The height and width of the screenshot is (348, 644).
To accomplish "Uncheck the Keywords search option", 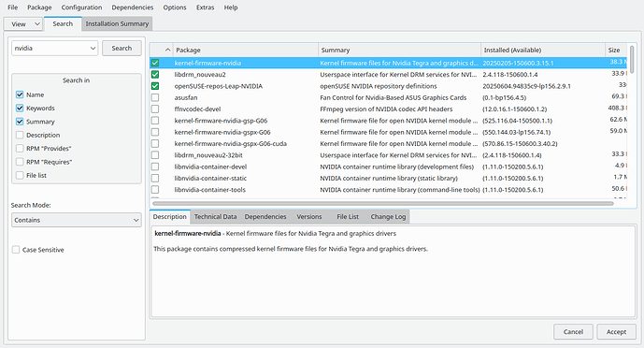I will point(20,109).
